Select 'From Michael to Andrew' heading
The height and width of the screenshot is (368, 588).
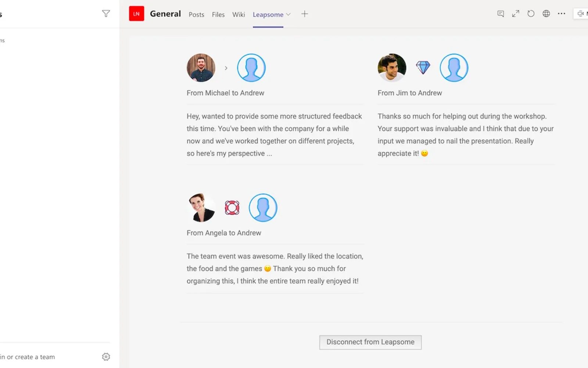point(225,93)
